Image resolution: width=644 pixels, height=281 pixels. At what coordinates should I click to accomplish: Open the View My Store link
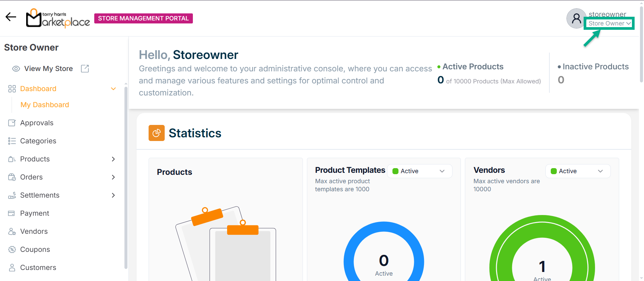click(x=48, y=69)
